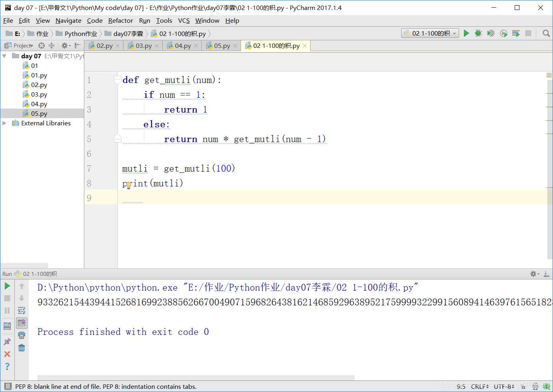Click the restore layout icon in the Run panel
This screenshot has height=392, width=553.
coord(7,326)
